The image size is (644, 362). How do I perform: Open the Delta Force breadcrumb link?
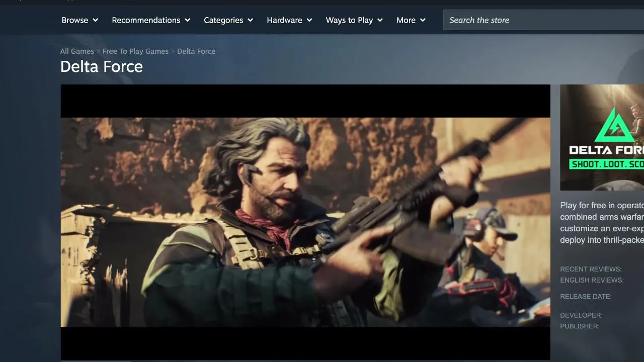pyautogui.click(x=196, y=51)
